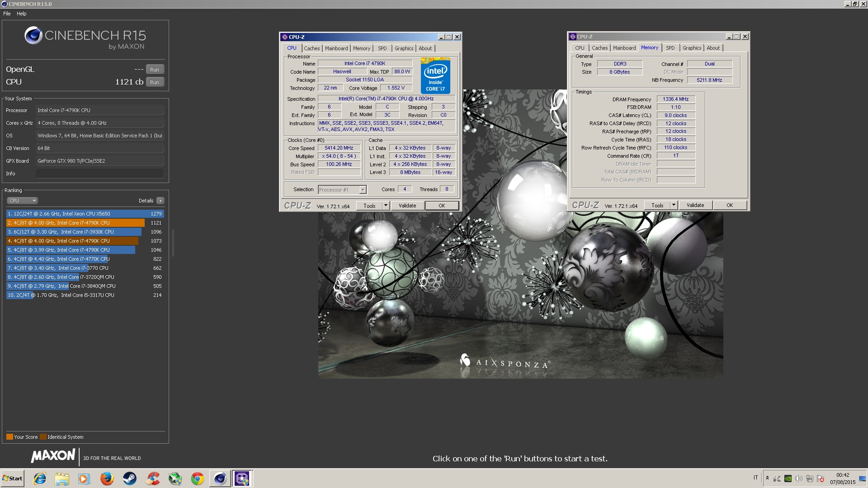Expand Tools dropdown arrow in right CPU-Z window
The height and width of the screenshot is (488, 868).
pyautogui.click(x=674, y=205)
